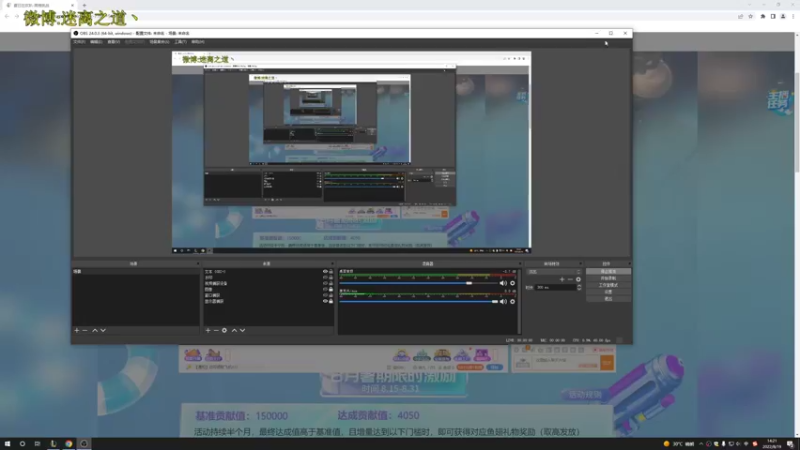Open Chrome from the taskbar
800x450 pixels.
pos(68,444)
